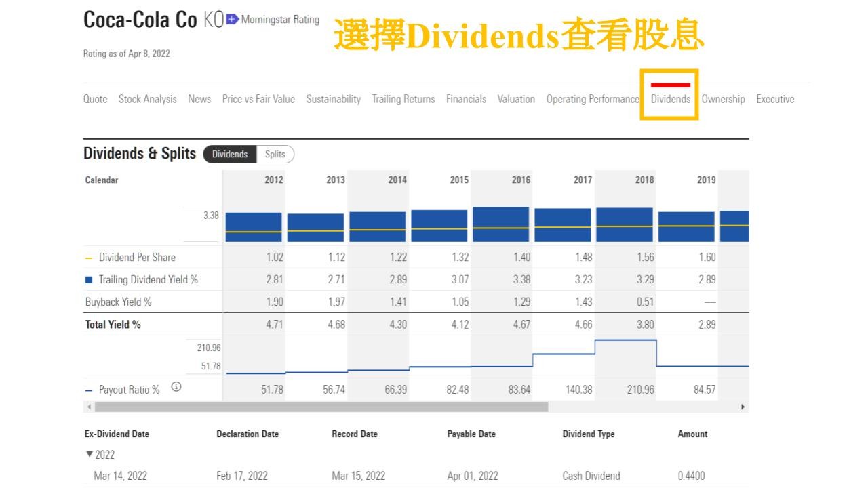Click the Ex-Dividend Date column header
This screenshot has height=488, width=868.
117,434
